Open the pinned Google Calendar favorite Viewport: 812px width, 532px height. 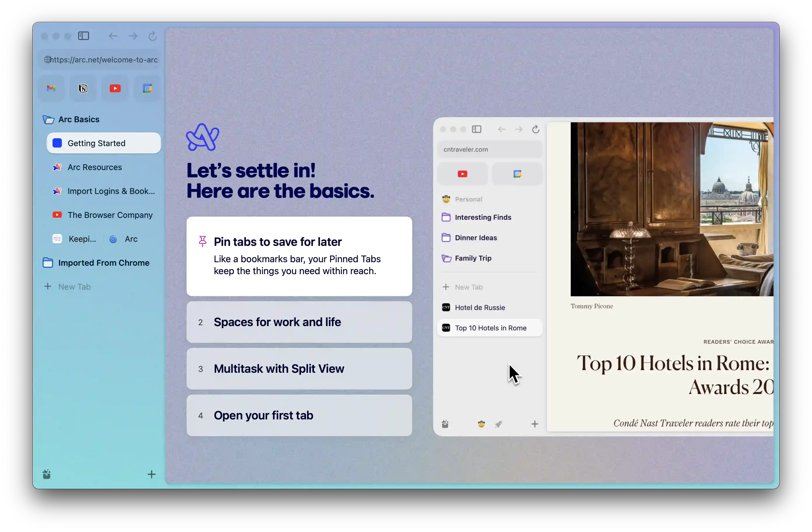coord(147,88)
